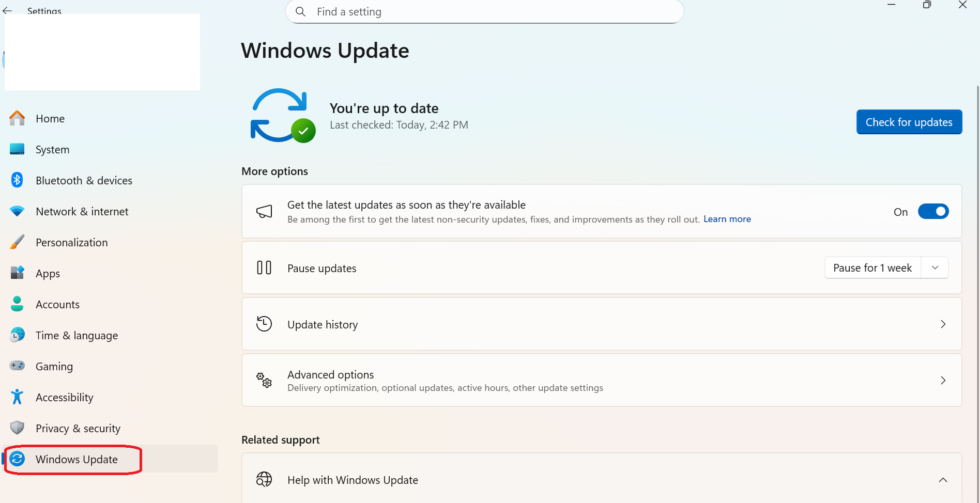This screenshot has height=503, width=980.
Task: Click the pause icon beside Pause updates
Action: tap(264, 268)
